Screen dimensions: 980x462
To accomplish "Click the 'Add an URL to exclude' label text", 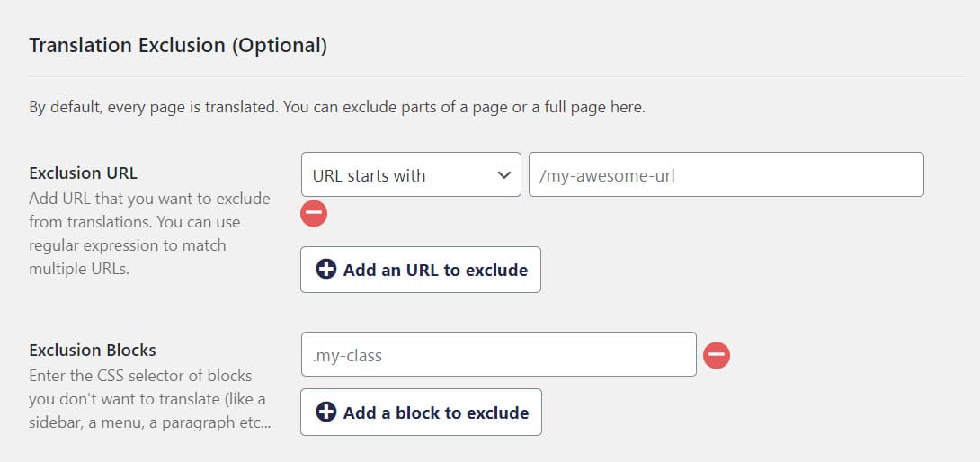I will click(435, 270).
